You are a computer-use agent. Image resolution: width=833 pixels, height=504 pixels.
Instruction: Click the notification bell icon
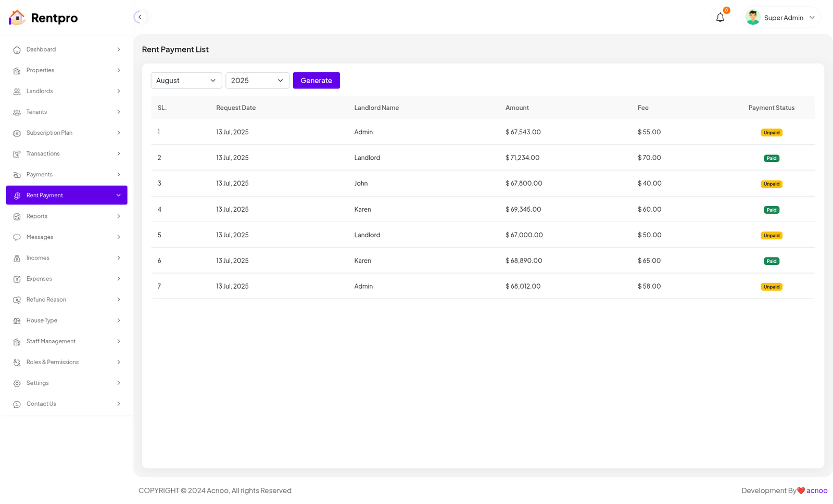coord(720,18)
